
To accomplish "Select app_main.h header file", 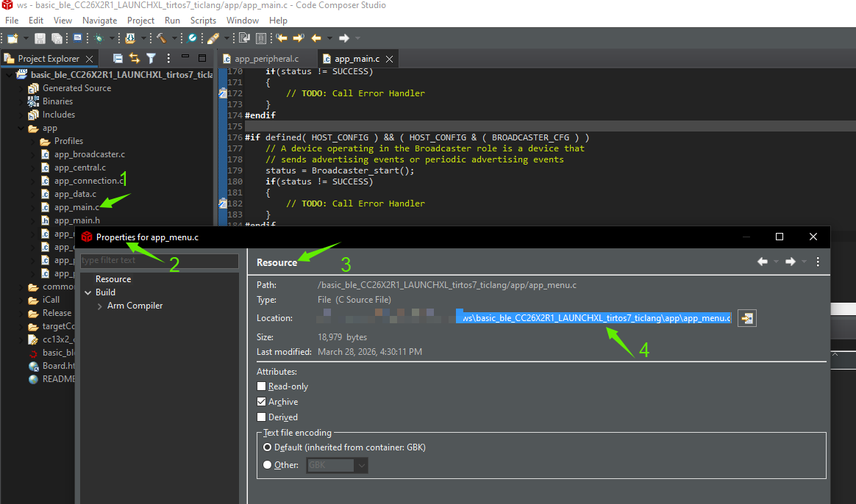I will click(x=77, y=220).
